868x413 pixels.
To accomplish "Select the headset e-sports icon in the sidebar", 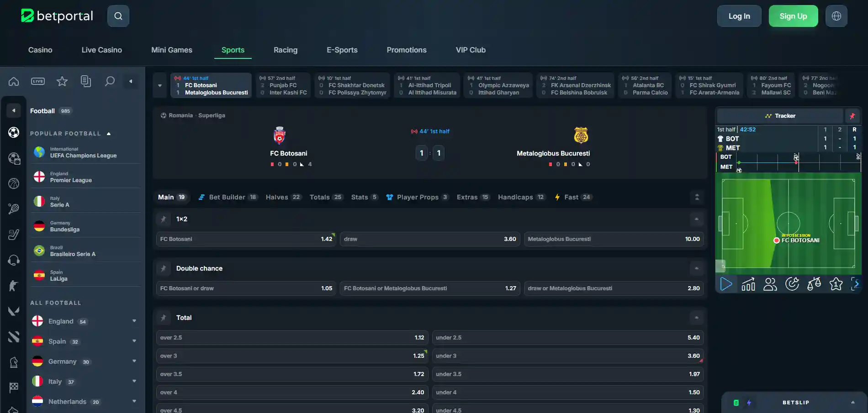I will 14,260.
